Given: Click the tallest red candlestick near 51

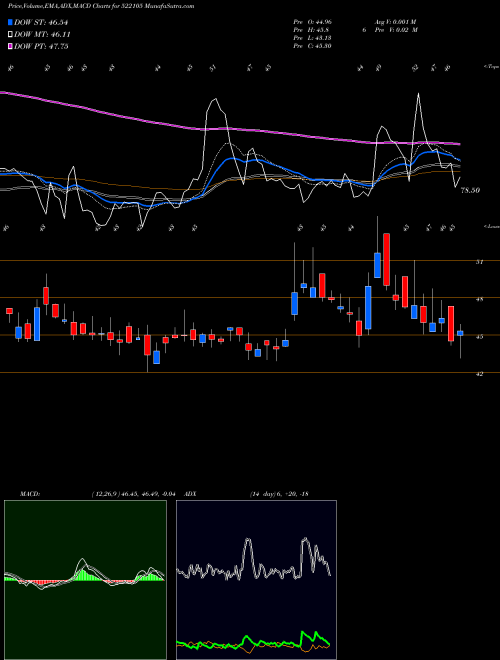Looking at the screenshot, I should (x=386, y=259).
